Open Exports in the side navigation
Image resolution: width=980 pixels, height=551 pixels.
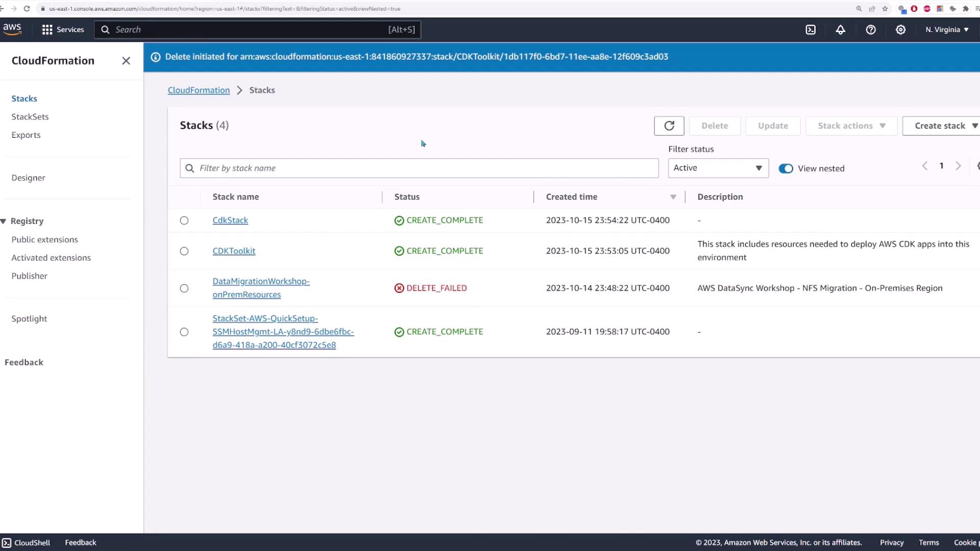26,135
